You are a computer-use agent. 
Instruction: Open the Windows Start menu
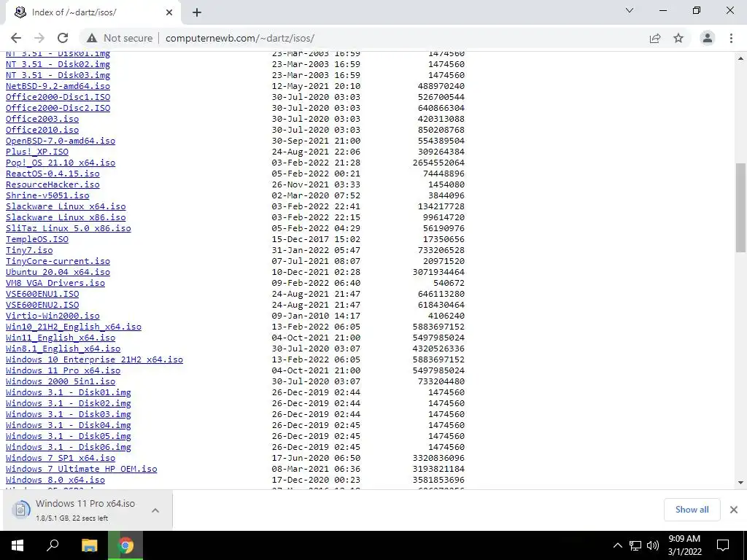[18, 545]
